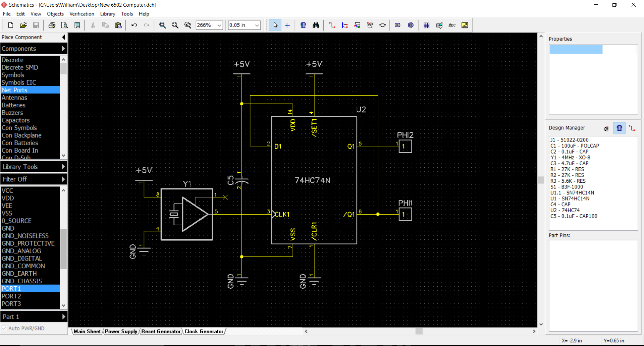Screen dimensions: 644x346
Task: Select U2 - 74HC74 in Design Manager list
Action: [565, 210]
